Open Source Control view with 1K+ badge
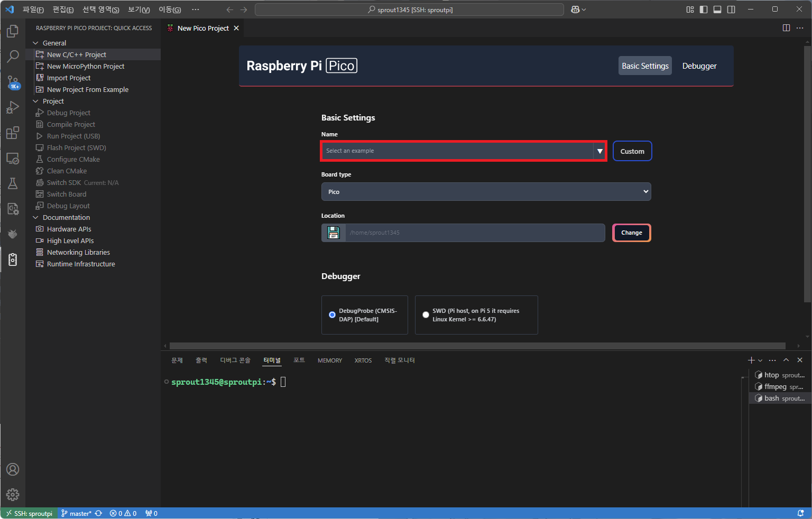 [x=13, y=82]
